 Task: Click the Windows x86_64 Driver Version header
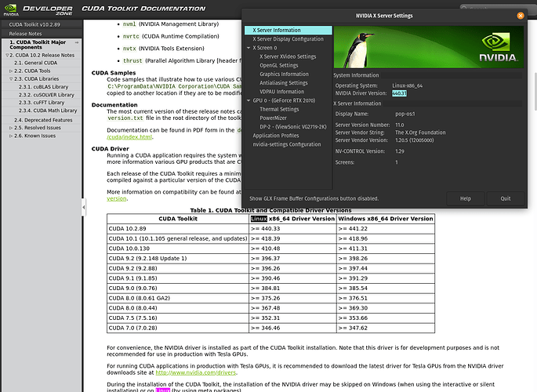point(386,219)
